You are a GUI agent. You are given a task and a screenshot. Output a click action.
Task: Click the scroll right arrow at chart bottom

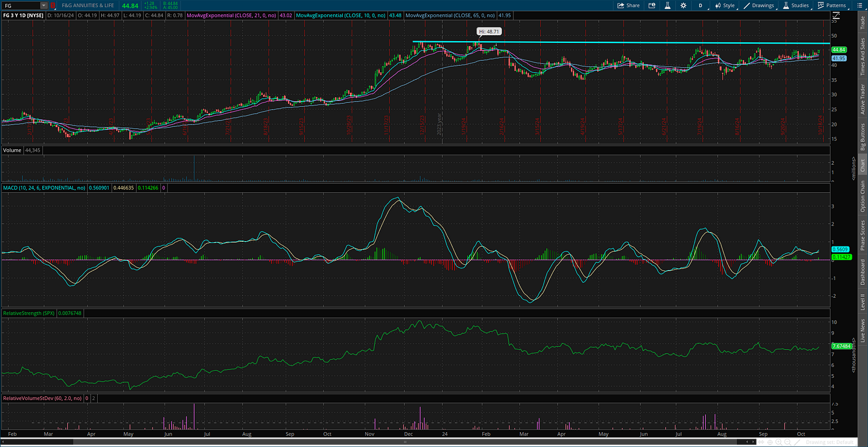[x=753, y=442]
